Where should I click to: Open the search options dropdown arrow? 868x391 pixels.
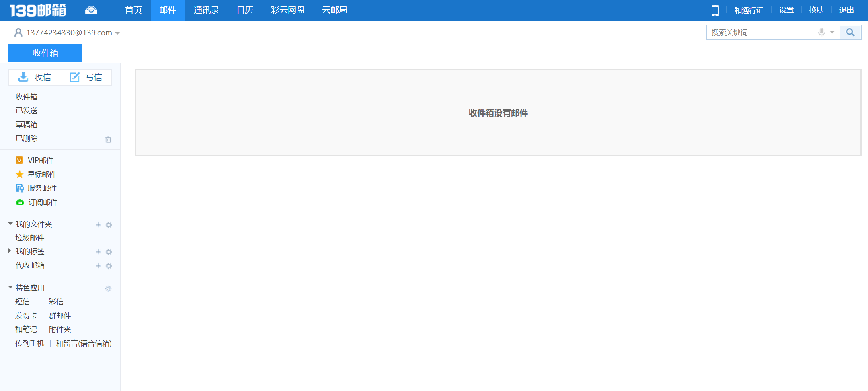click(832, 32)
